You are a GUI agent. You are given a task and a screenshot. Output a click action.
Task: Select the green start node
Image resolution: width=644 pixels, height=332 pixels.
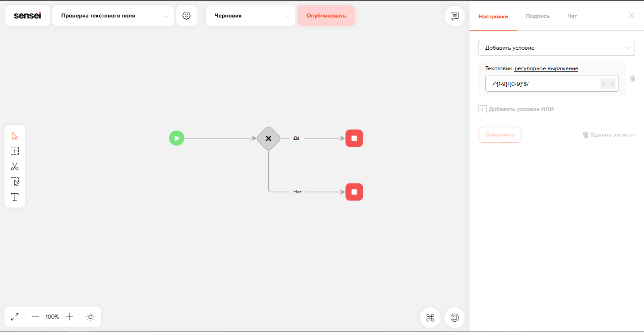coord(177,138)
